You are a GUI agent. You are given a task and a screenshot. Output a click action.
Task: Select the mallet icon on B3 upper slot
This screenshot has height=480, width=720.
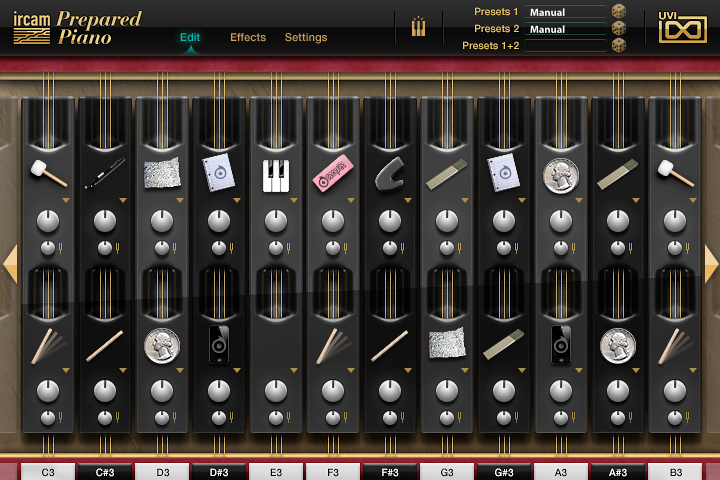click(675, 174)
